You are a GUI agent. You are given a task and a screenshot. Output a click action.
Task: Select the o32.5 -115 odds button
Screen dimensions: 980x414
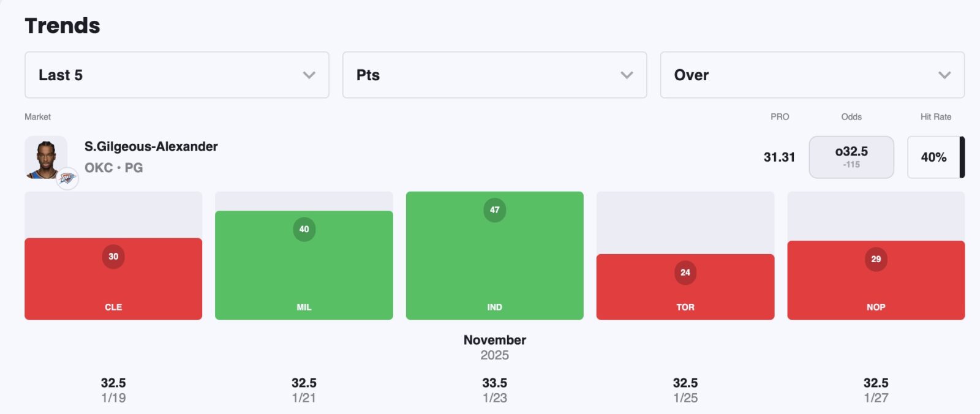coord(851,157)
